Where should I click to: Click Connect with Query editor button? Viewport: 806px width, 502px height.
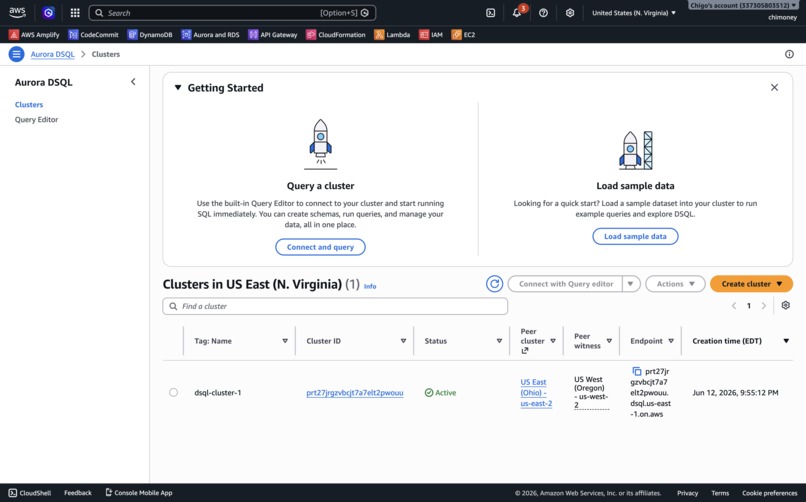click(565, 284)
